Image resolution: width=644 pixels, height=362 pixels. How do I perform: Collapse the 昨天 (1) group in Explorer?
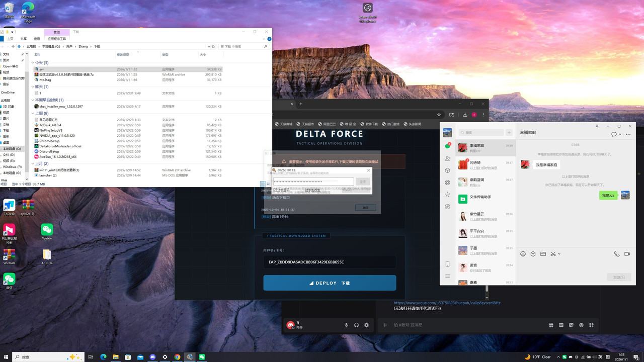[33, 87]
